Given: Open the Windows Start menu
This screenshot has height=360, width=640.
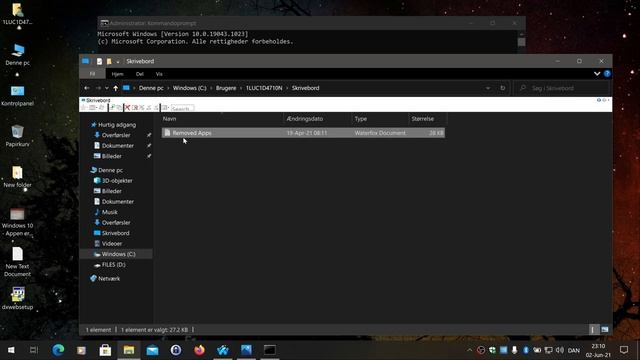Looking at the screenshot, I should [x=11, y=350].
